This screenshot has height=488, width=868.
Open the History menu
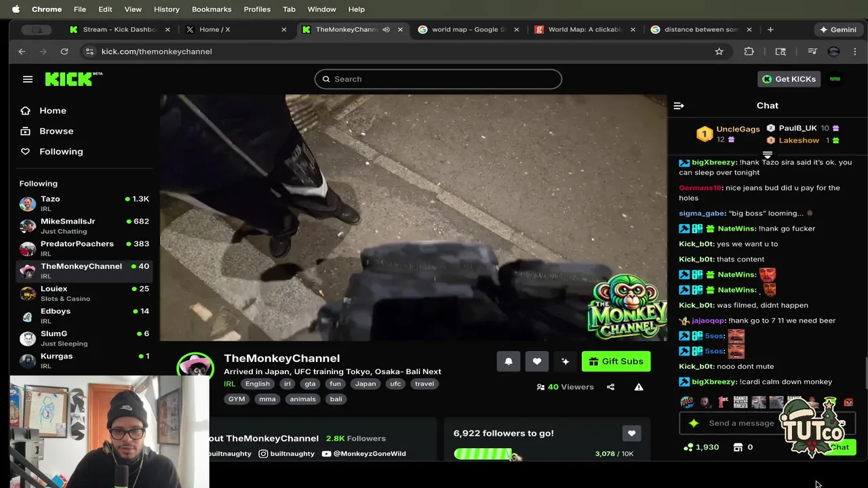tap(166, 9)
